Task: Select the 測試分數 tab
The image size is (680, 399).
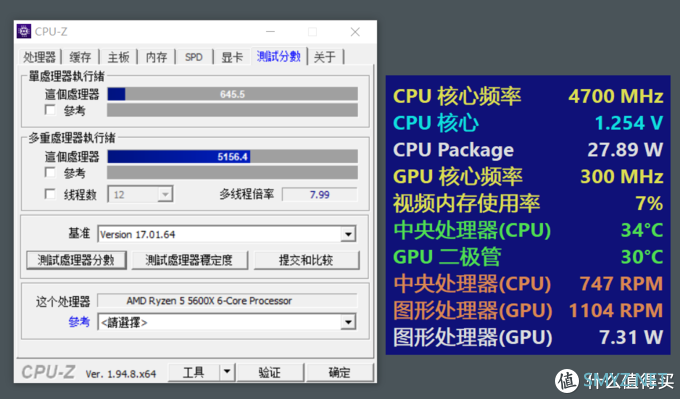Action: 279,56
